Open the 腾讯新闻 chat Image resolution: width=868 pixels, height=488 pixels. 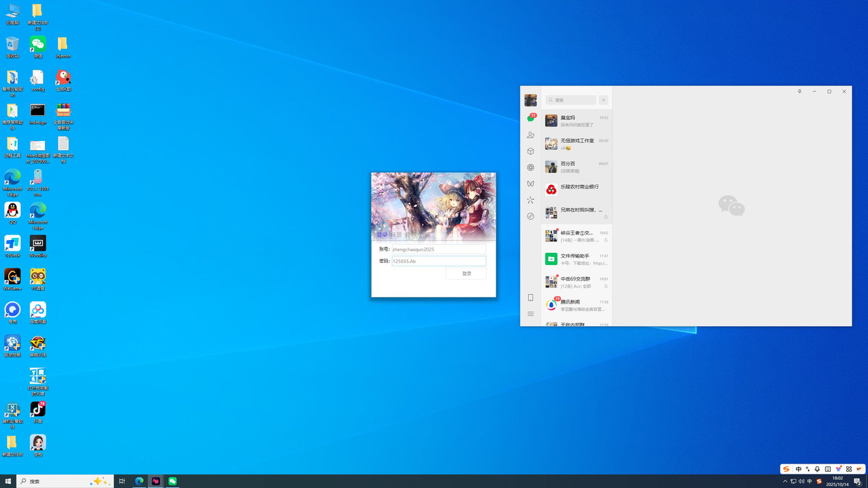coord(577,306)
